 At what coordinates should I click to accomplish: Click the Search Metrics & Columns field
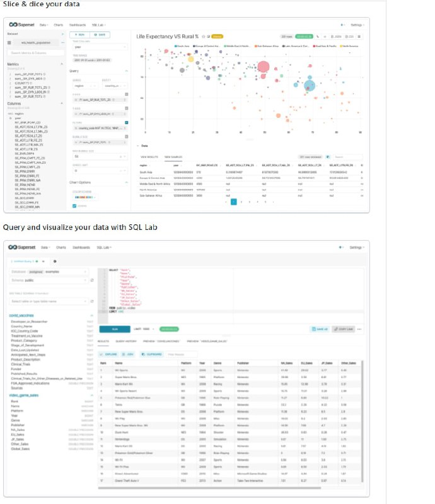pyautogui.click(x=35, y=53)
